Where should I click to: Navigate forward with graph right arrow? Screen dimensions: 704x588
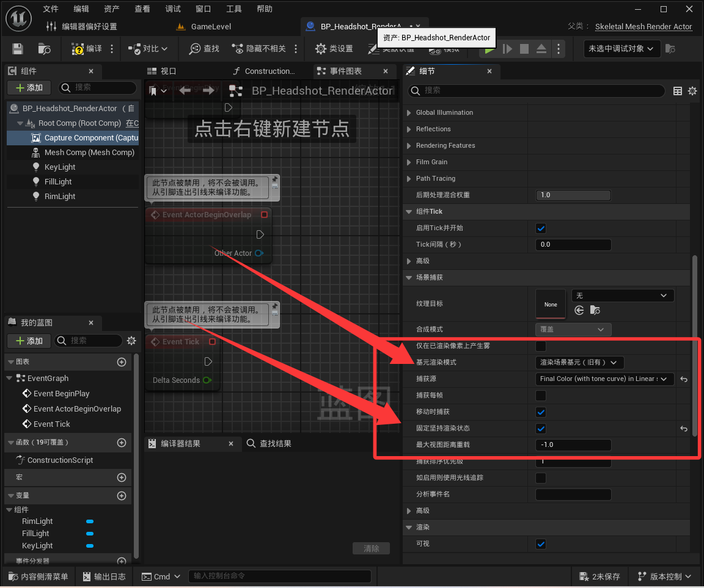(x=208, y=90)
